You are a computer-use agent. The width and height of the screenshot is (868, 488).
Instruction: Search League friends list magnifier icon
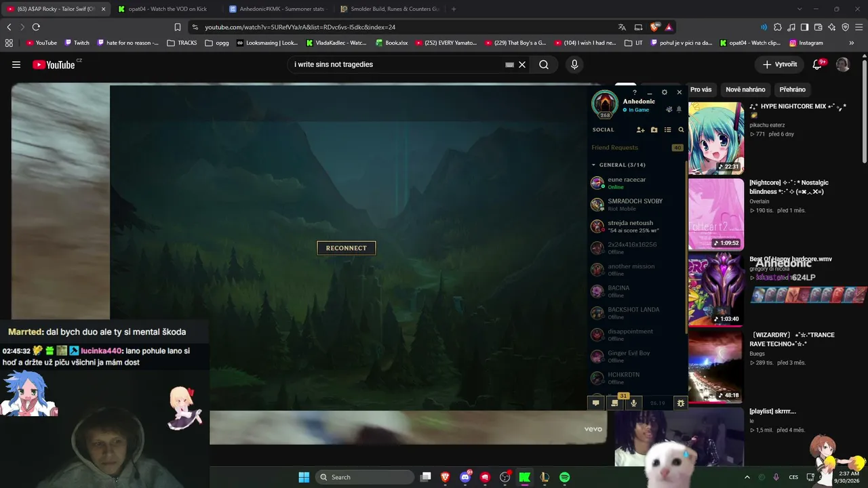tap(681, 129)
